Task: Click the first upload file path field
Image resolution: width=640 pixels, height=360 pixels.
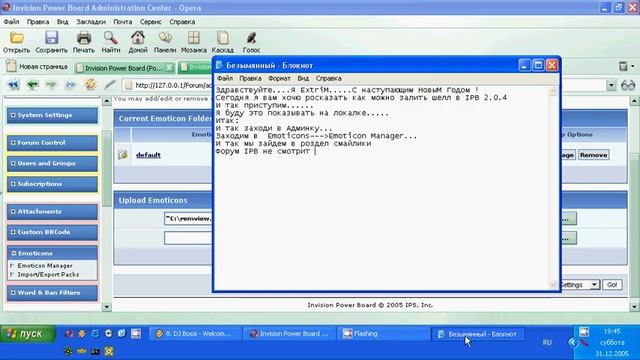Action: tap(188, 218)
